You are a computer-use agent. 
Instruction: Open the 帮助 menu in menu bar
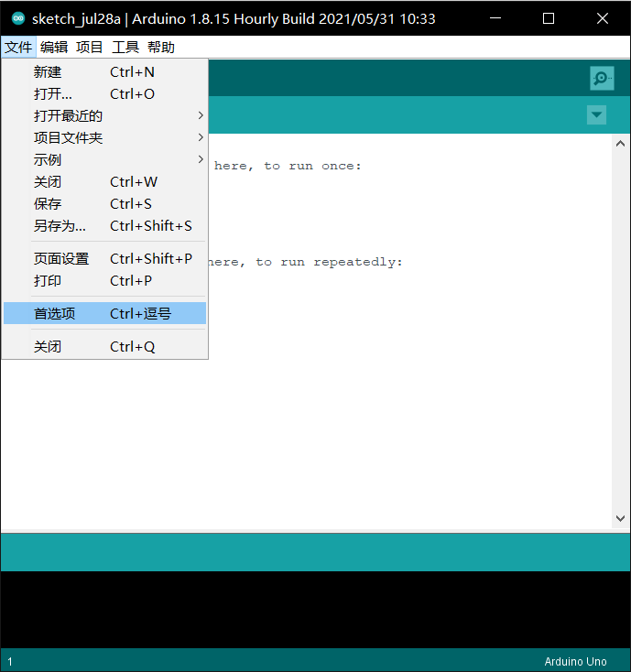(161, 47)
